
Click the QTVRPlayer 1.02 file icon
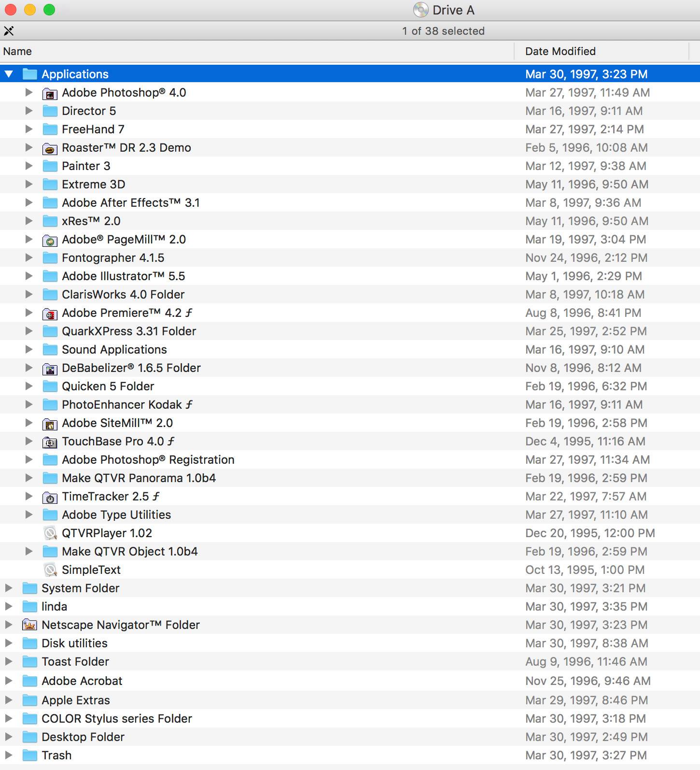(x=50, y=533)
